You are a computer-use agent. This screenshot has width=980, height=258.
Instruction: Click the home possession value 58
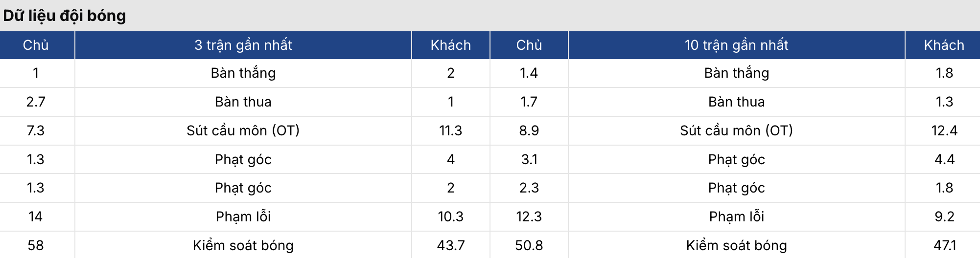[x=36, y=245]
